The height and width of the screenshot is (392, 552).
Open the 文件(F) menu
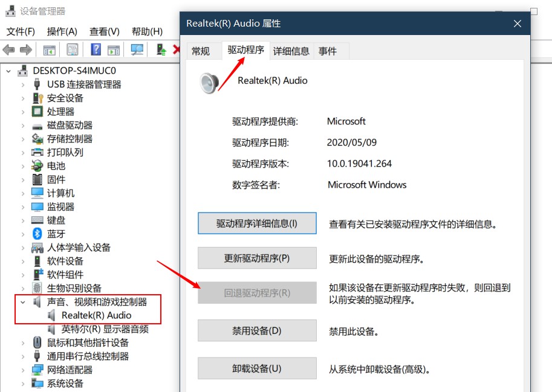[x=21, y=31]
